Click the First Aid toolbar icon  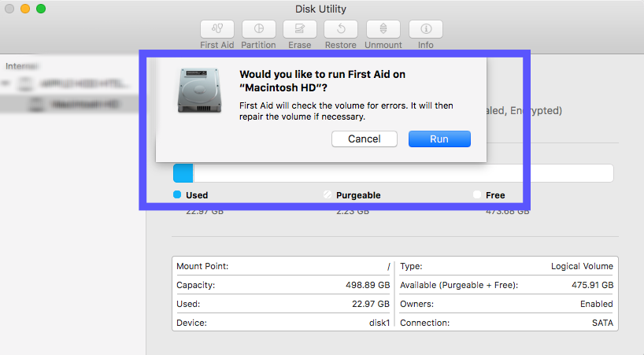(217, 29)
